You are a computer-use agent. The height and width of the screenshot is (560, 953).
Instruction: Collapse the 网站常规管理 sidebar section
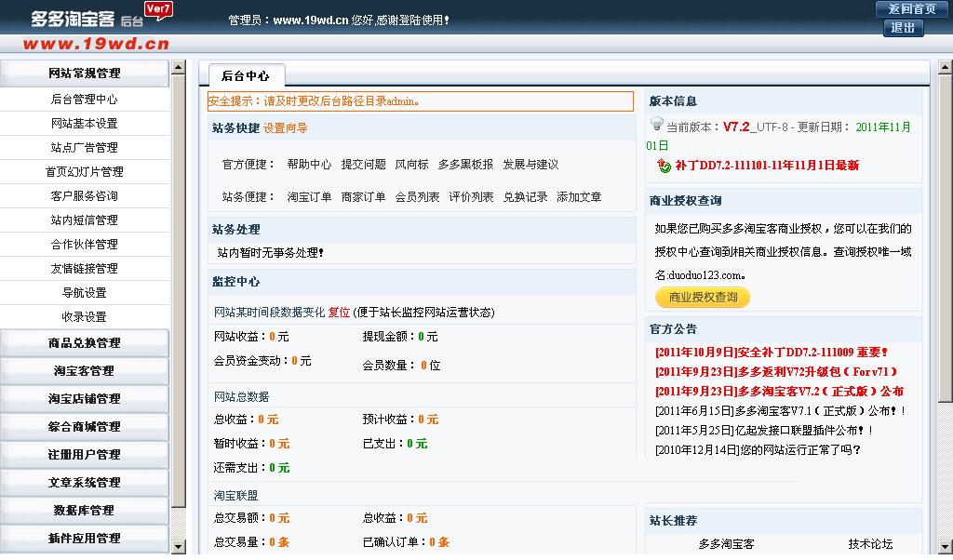pos(85,73)
